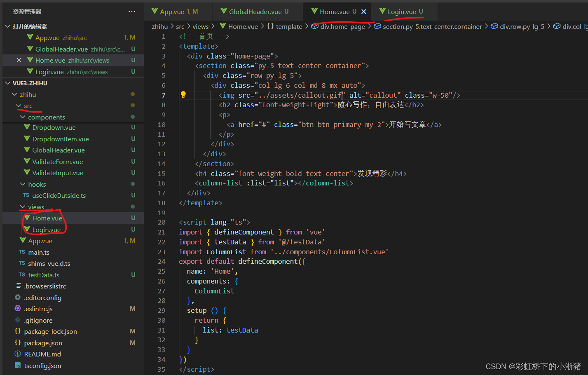588x375 pixels.
Task: Click the '@/testData' import string
Action: click(302, 242)
